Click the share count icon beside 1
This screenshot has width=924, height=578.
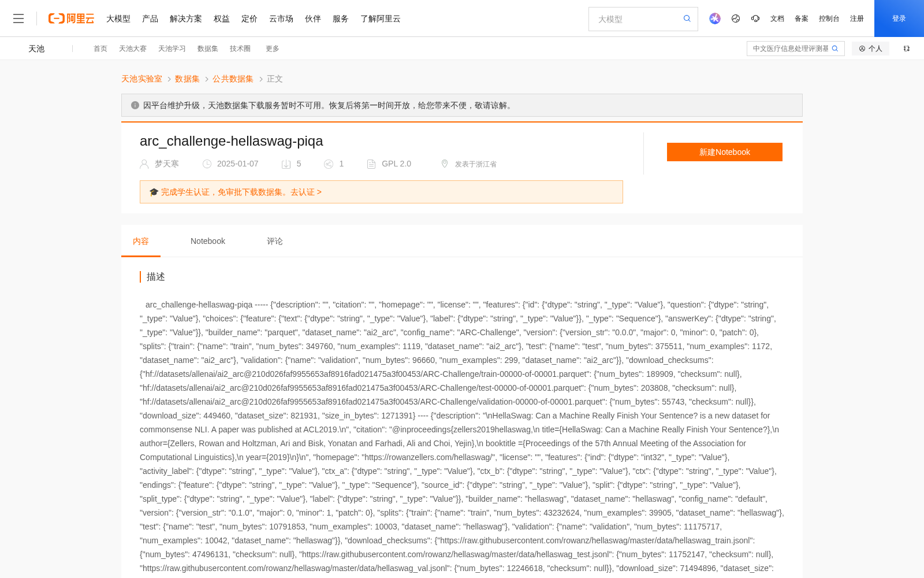click(x=329, y=164)
